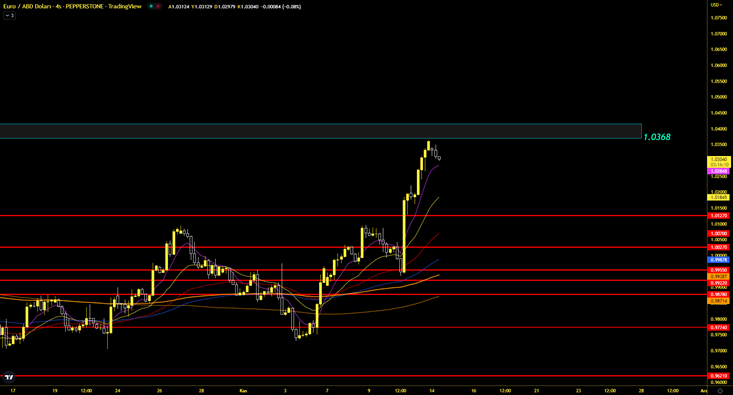Select the red line at 0.97740

tap(353, 327)
